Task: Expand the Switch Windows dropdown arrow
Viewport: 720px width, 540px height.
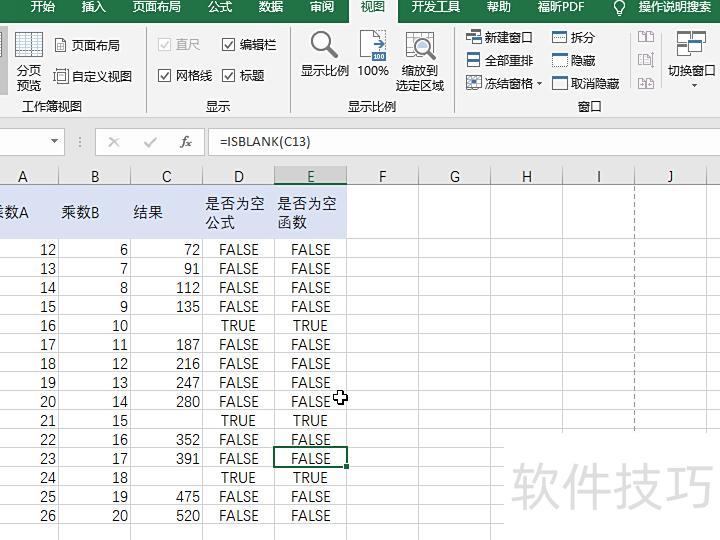Action: [x=694, y=85]
